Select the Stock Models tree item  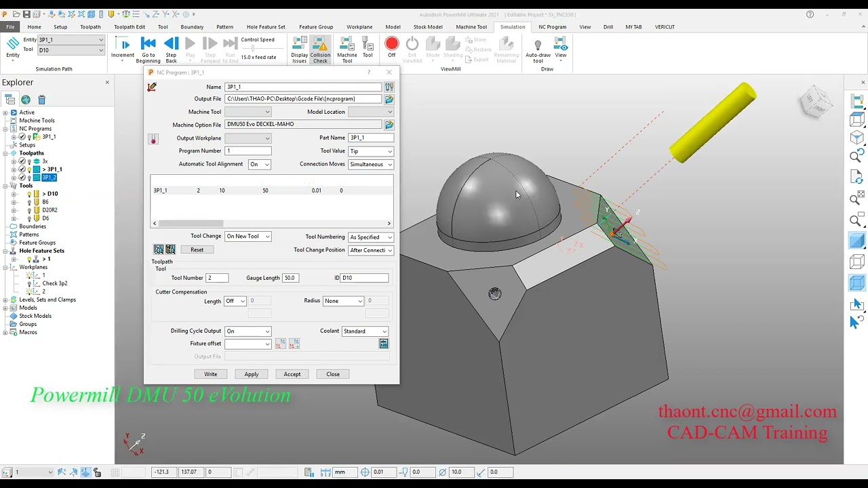point(35,316)
